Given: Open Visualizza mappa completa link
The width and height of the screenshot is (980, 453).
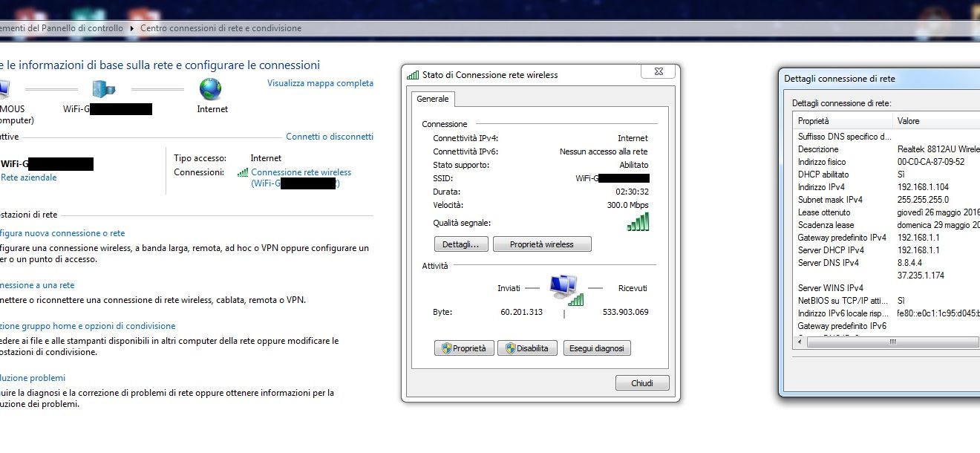Looking at the screenshot, I should tap(320, 83).
